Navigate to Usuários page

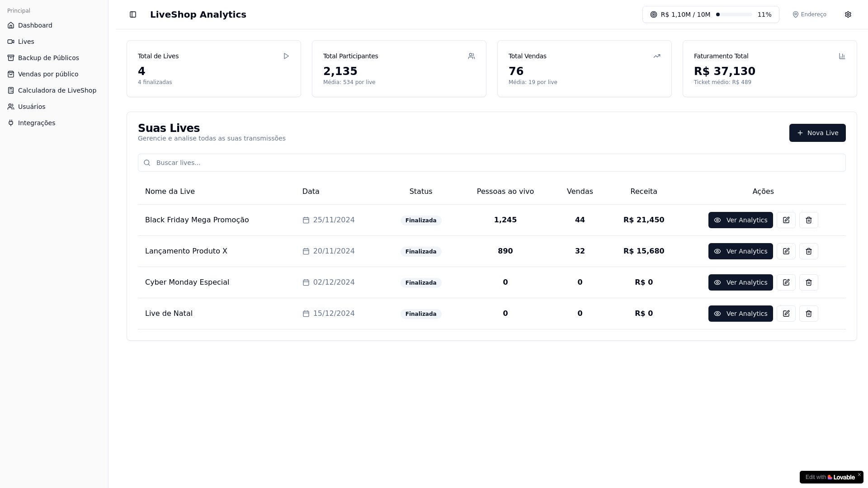[x=54, y=107]
